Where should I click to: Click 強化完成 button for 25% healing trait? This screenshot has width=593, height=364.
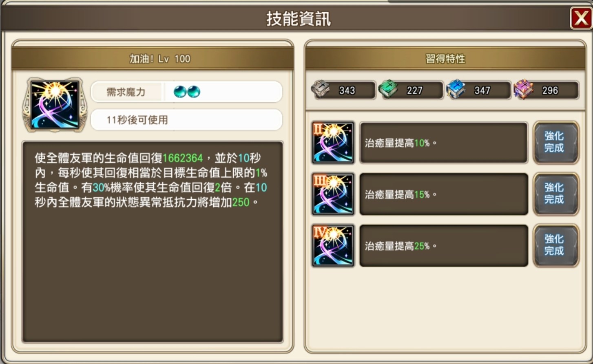556,245
